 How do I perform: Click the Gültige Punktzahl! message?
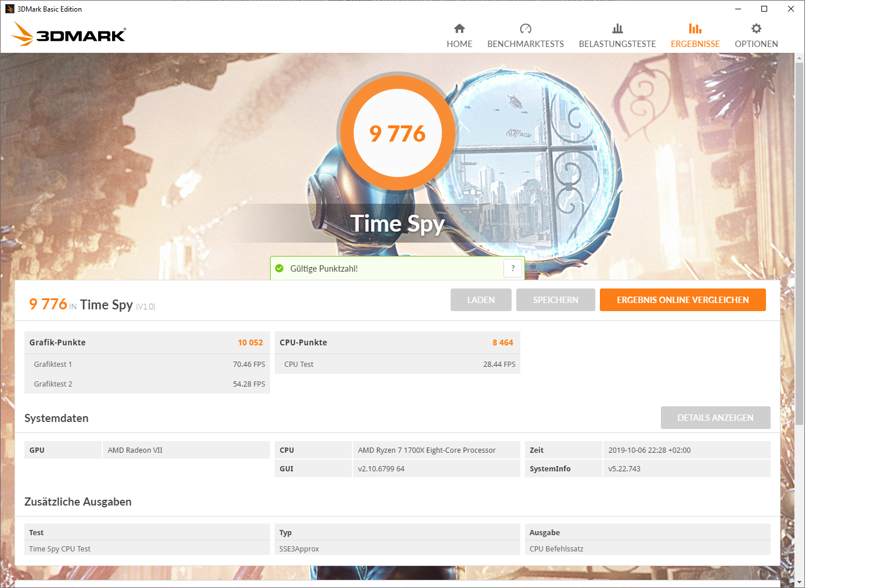pos(324,268)
